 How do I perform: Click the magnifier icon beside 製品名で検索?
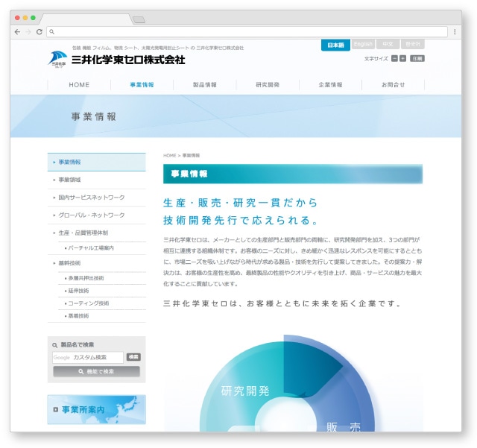click(x=54, y=345)
